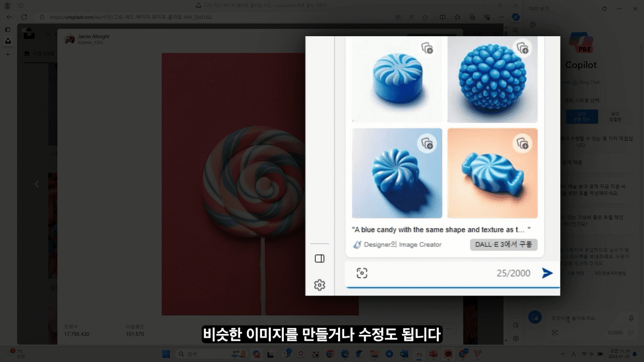Click the blue send message arrow
644x362 pixels.
coord(547,273)
